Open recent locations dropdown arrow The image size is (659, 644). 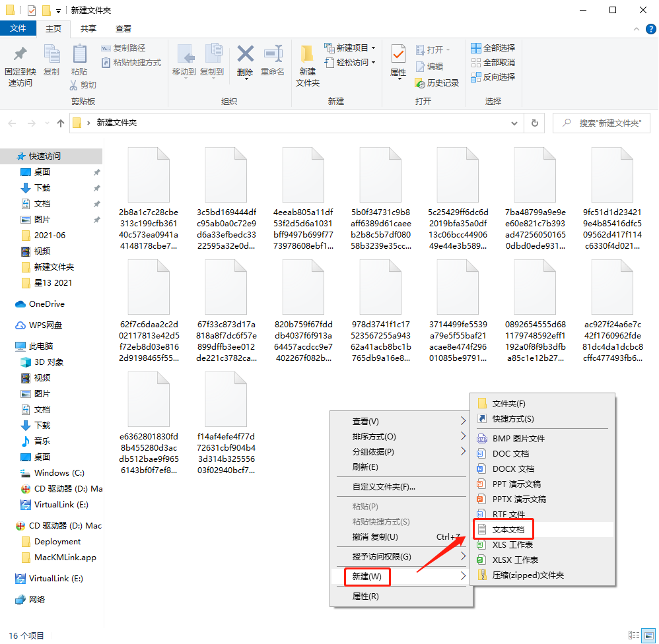coord(47,123)
